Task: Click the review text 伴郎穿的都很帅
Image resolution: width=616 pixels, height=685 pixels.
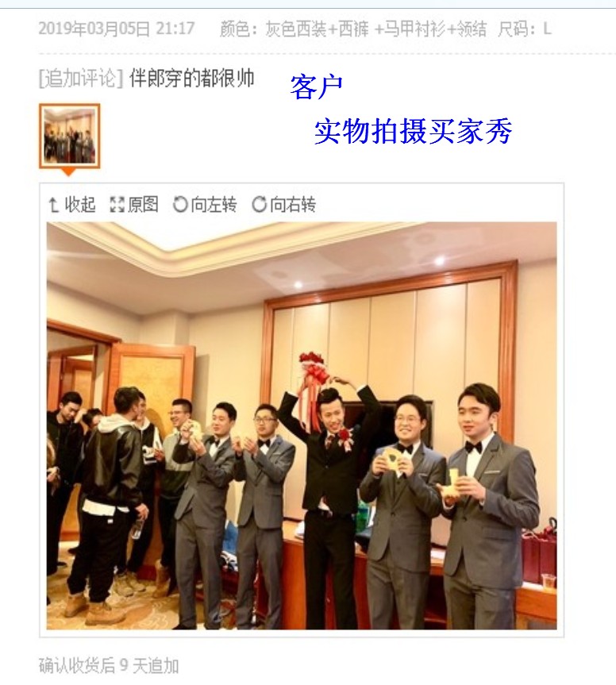Action: [x=192, y=79]
